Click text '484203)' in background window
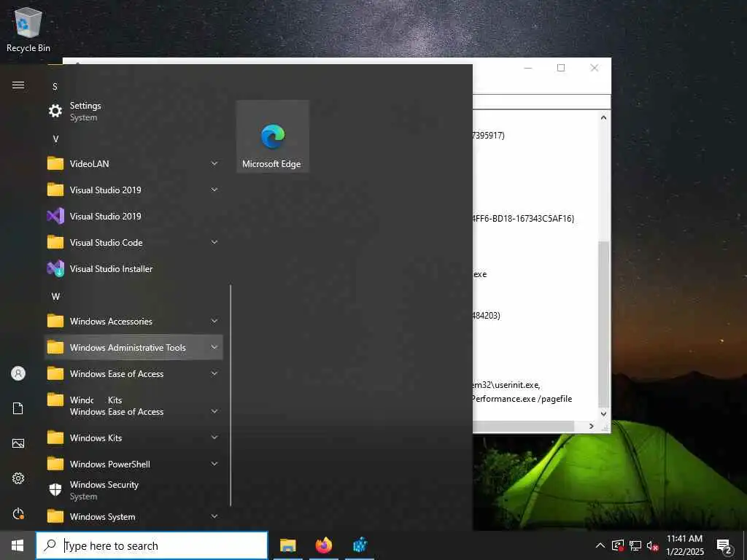Image resolution: width=747 pixels, height=560 pixels. (486, 315)
